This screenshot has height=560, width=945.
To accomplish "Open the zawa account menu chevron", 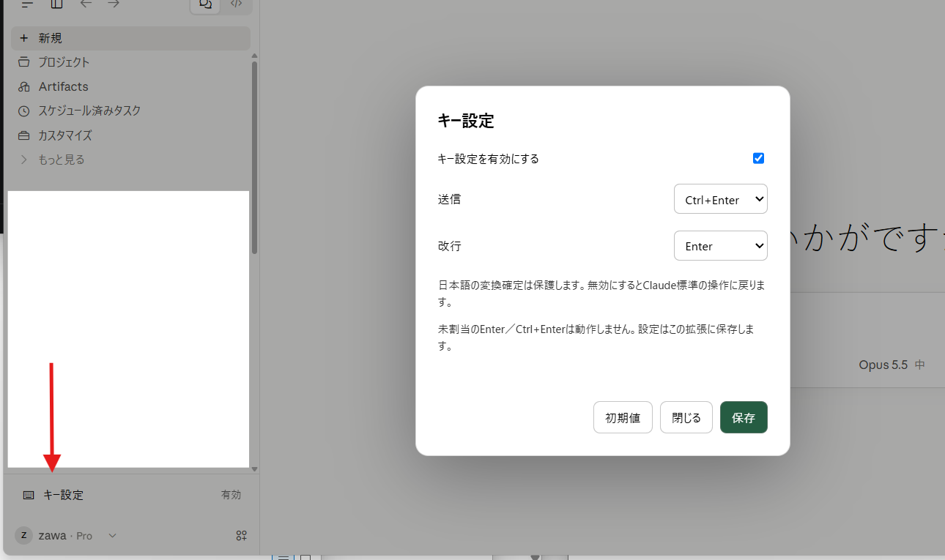I will point(112,536).
